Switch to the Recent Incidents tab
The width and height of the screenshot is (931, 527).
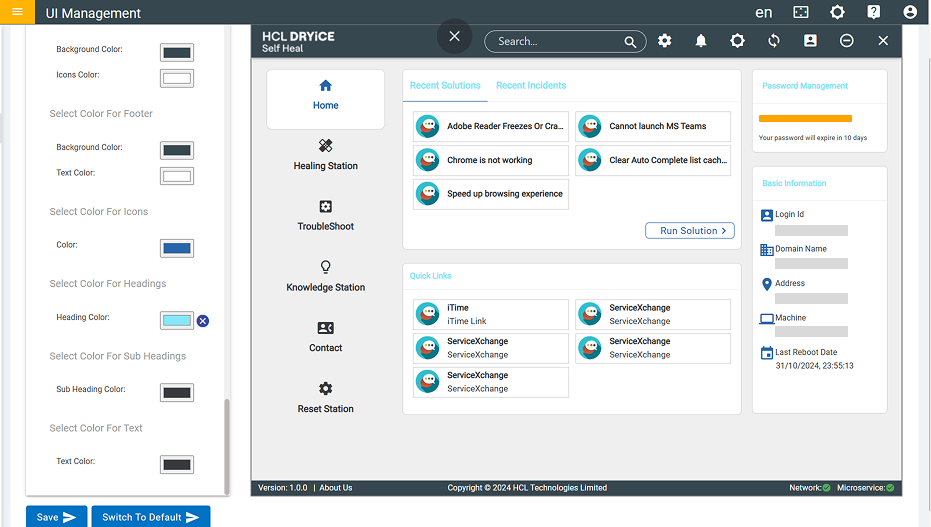pyautogui.click(x=531, y=85)
